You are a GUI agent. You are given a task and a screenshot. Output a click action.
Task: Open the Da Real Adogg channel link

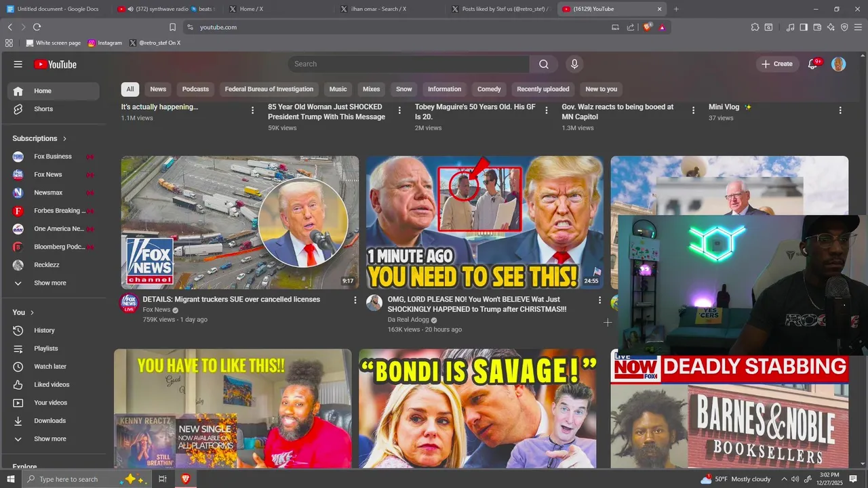pos(408,320)
